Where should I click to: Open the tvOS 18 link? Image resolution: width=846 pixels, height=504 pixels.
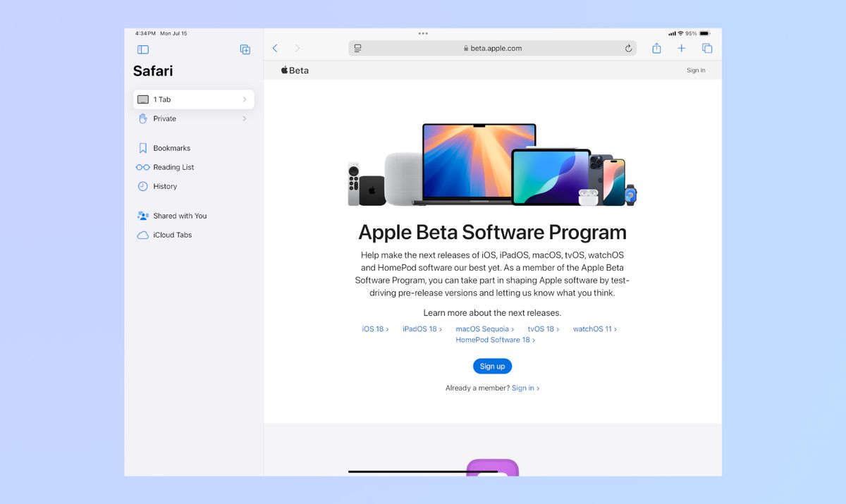point(544,329)
